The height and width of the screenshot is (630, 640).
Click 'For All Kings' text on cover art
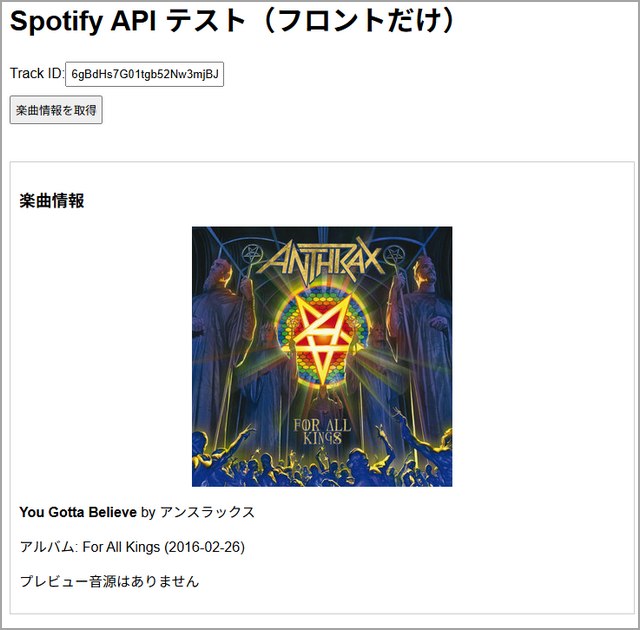322,431
